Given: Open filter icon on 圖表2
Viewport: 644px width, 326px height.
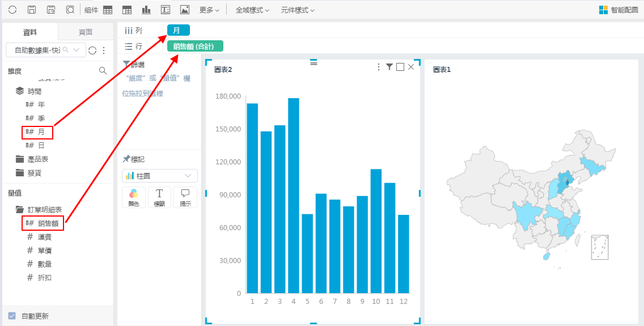Looking at the screenshot, I should pos(389,67).
